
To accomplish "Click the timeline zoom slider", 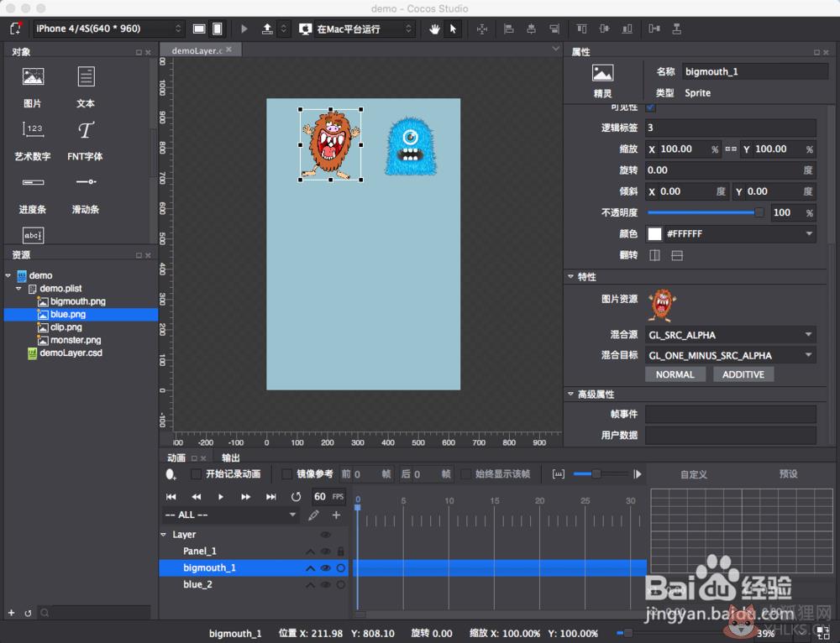I will point(600,473).
